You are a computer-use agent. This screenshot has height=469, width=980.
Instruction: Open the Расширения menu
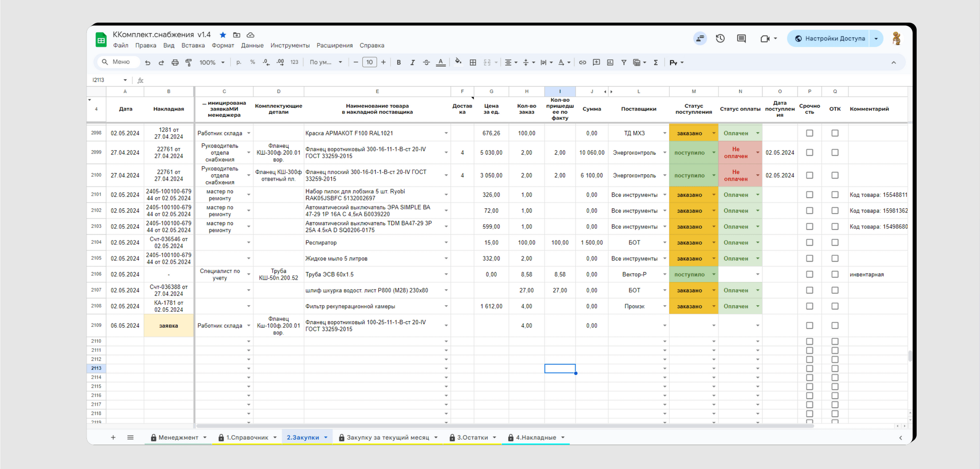coord(334,45)
